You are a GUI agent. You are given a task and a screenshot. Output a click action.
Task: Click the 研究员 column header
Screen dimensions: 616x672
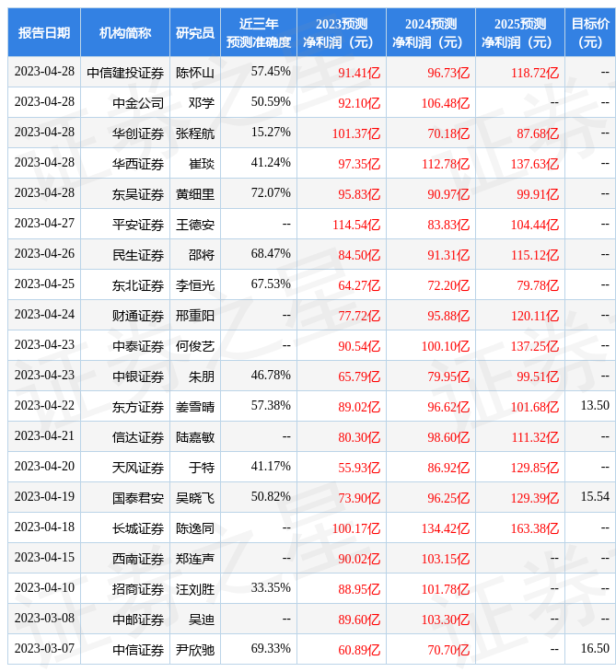[195, 32]
